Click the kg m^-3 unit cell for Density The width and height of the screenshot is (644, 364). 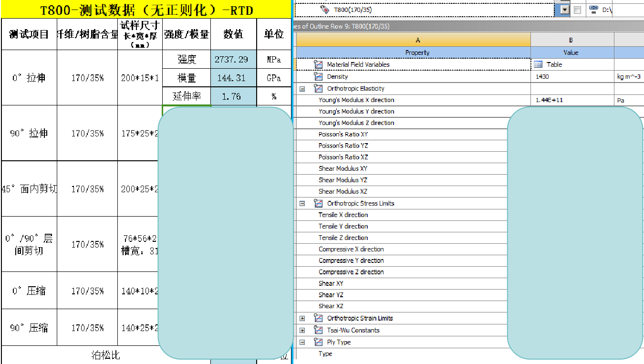629,76
